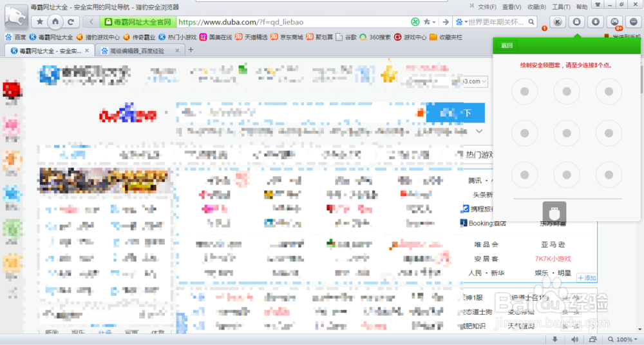The image size is (644, 345).
Task: Click the magnifier search icon
Action: (x=531, y=22)
